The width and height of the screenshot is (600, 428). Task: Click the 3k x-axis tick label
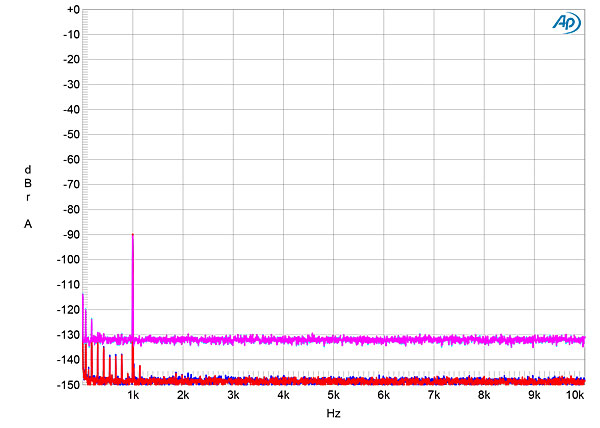click(x=233, y=397)
